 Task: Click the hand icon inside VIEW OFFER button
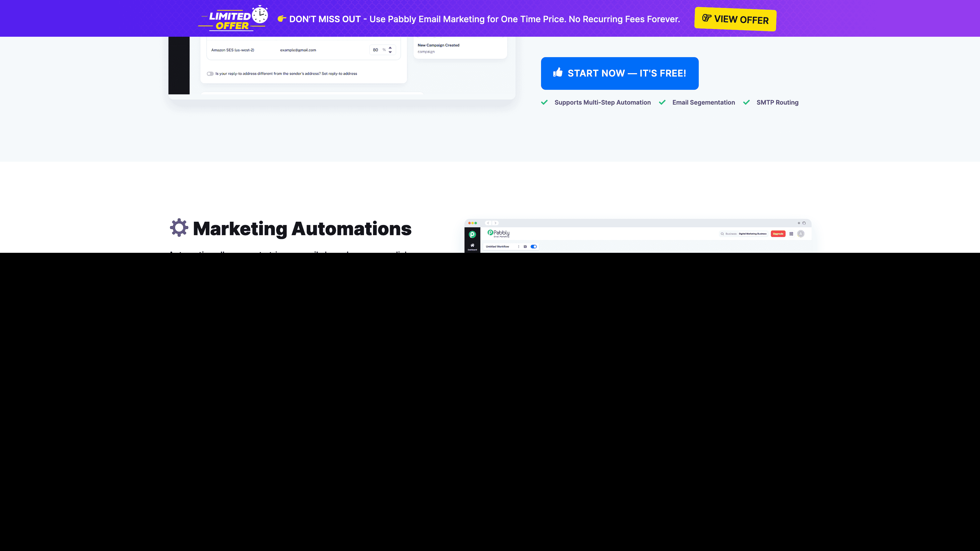[707, 18]
